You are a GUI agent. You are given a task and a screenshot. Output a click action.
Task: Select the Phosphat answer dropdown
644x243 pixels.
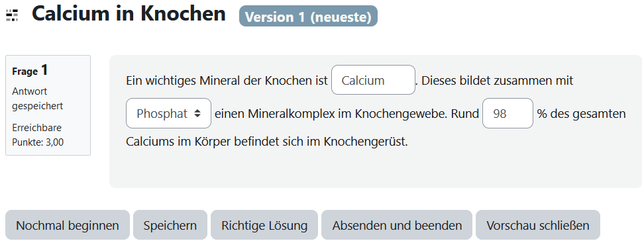coord(169,113)
